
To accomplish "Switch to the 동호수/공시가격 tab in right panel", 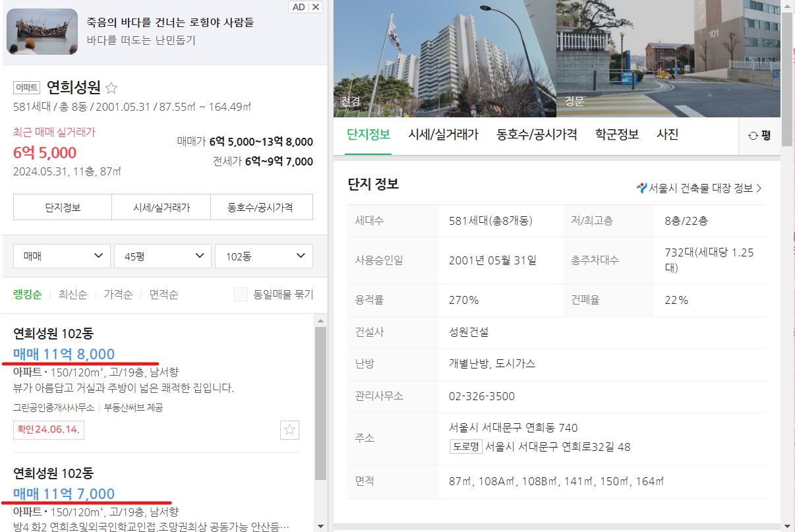I will pos(537,134).
